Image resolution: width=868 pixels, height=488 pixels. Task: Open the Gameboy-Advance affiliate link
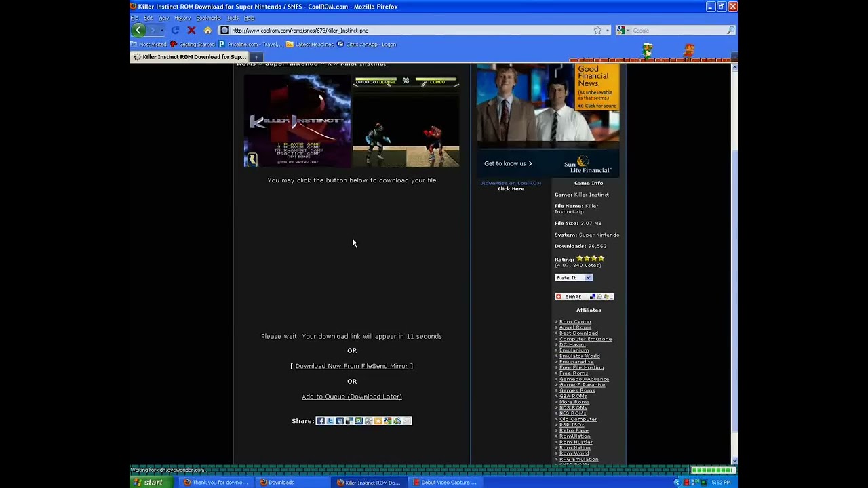584,379
